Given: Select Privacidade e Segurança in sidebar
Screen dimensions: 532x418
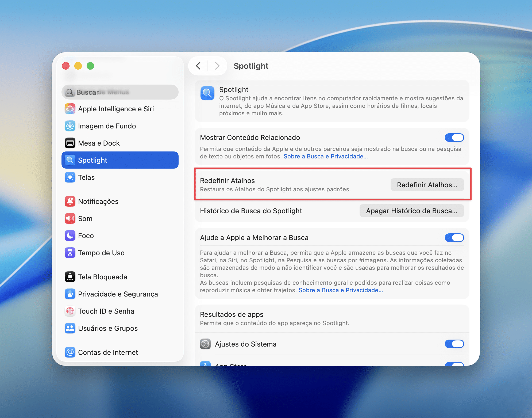Looking at the screenshot, I should click(118, 294).
